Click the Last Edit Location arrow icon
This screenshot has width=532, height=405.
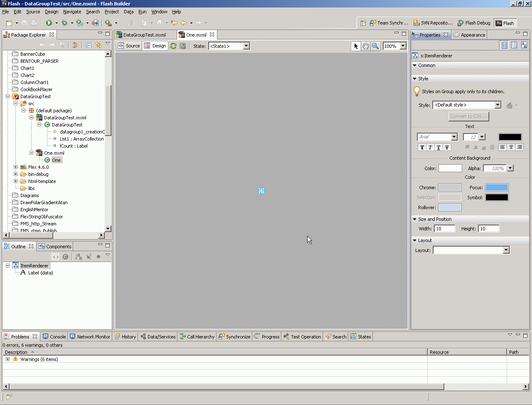174,23
